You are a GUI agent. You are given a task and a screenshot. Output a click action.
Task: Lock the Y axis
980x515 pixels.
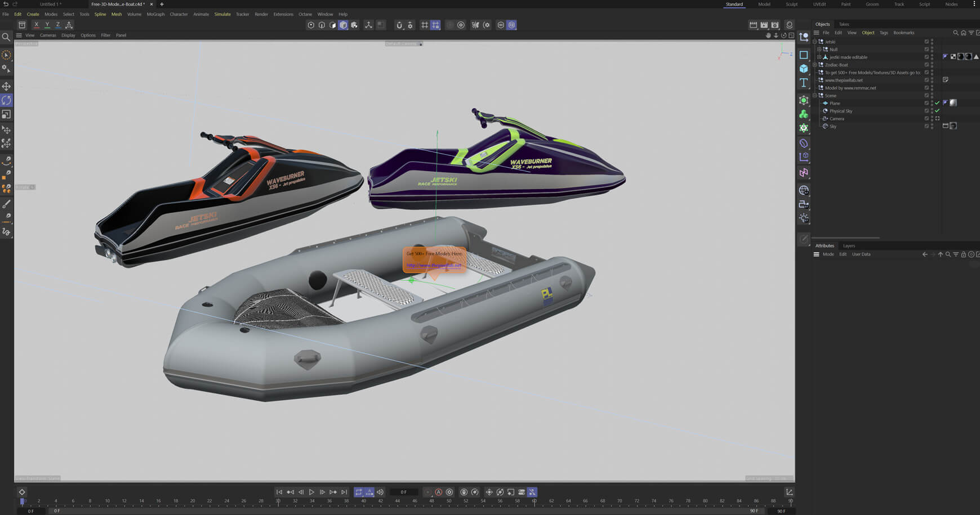[47, 25]
